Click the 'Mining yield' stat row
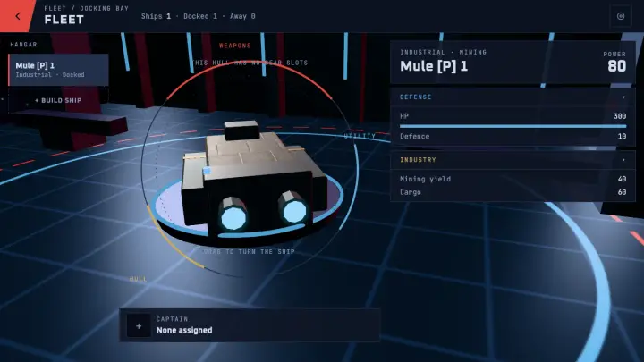Screen dimensions: 644x362 [x=513, y=179]
